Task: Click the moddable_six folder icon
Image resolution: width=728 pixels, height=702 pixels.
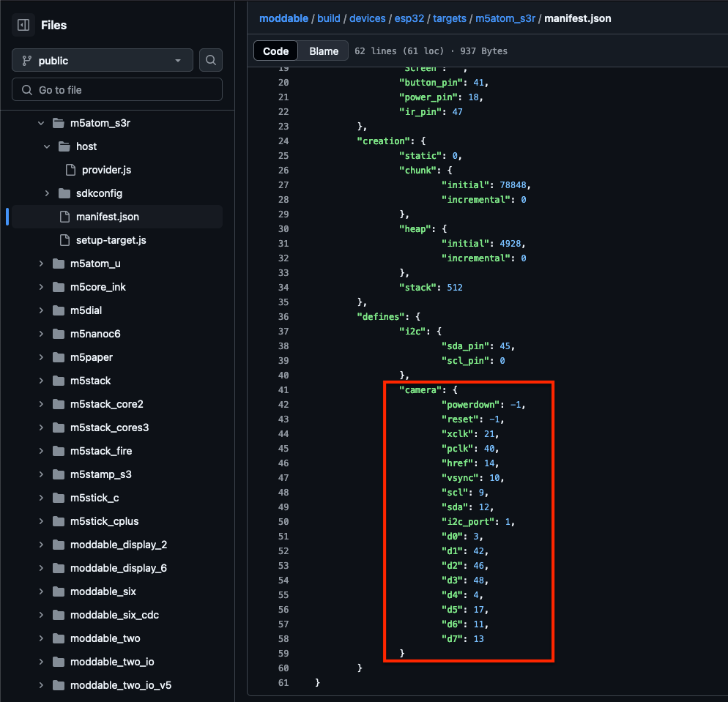Action: click(59, 591)
